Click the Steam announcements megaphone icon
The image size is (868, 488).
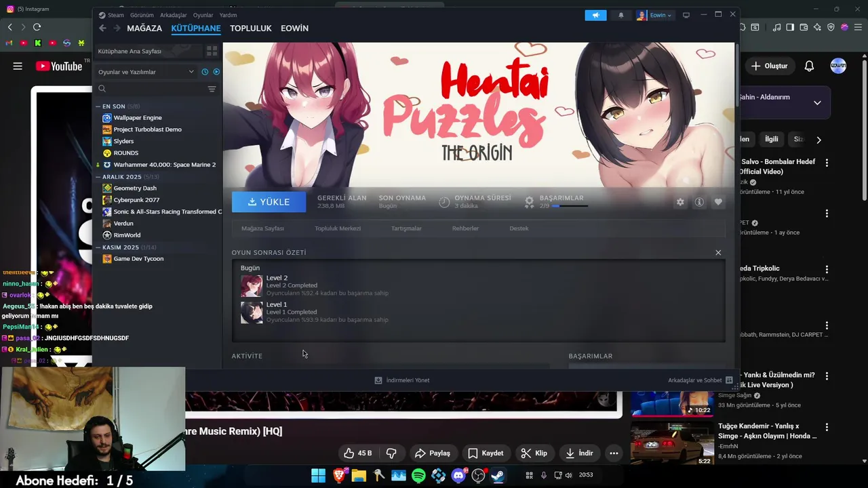(595, 15)
